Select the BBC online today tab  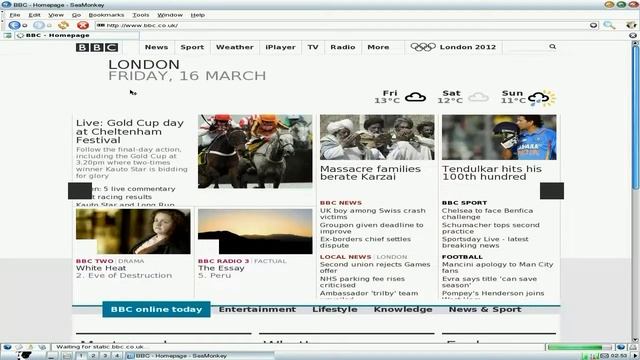pyautogui.click(x=156, y=309)
